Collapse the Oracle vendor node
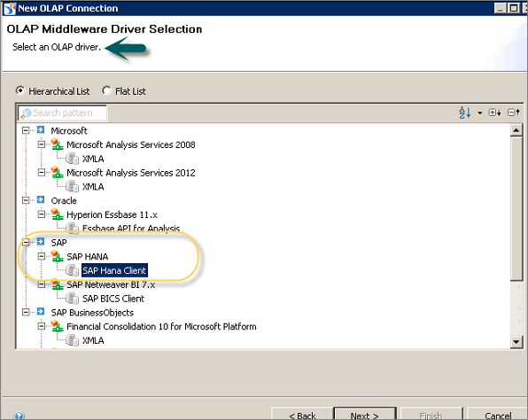Screen dimensions: 528x420 click(26, 200)
